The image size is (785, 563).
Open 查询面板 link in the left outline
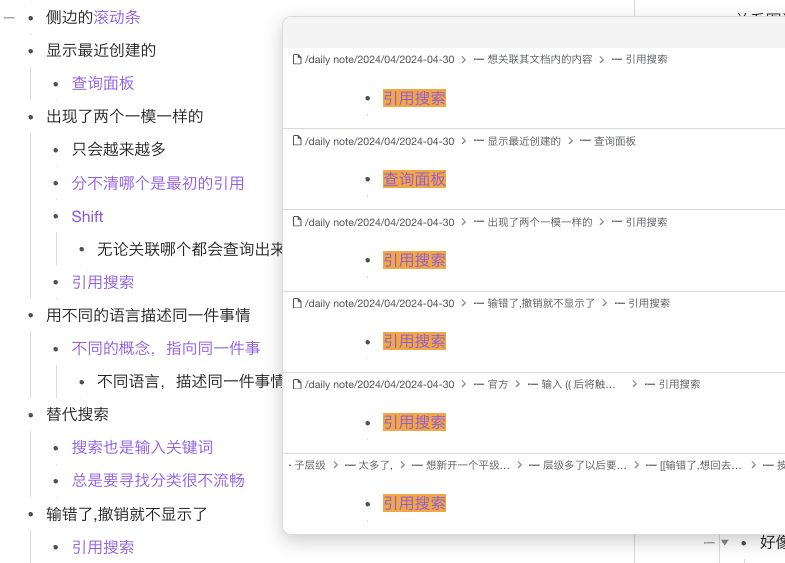[x=103, y=84]
